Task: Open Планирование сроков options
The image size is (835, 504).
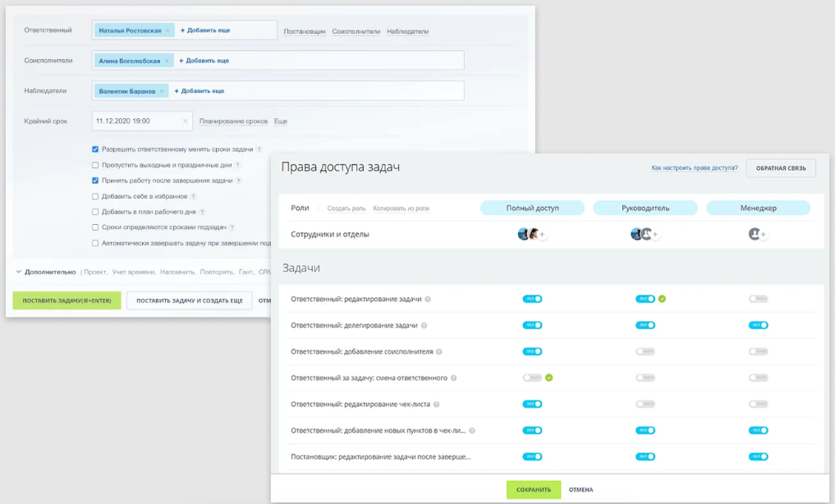Action: pyautogui.click(x=233, y=121)
